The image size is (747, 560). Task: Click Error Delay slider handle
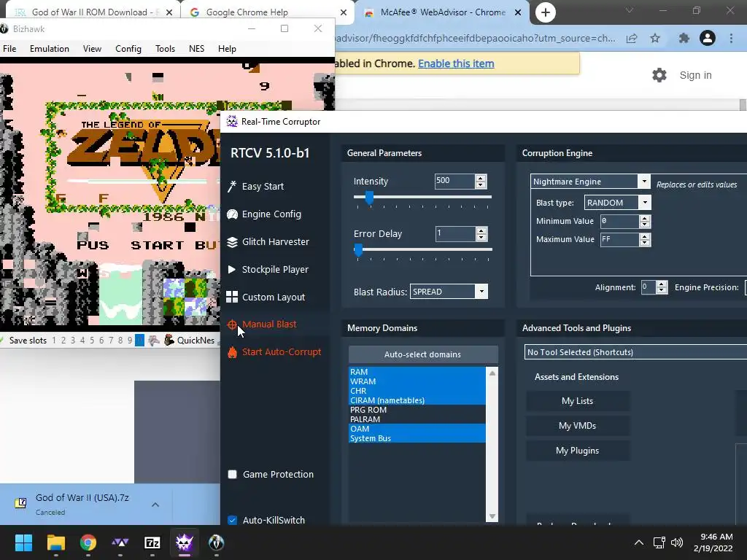click(x=358, y=249)
